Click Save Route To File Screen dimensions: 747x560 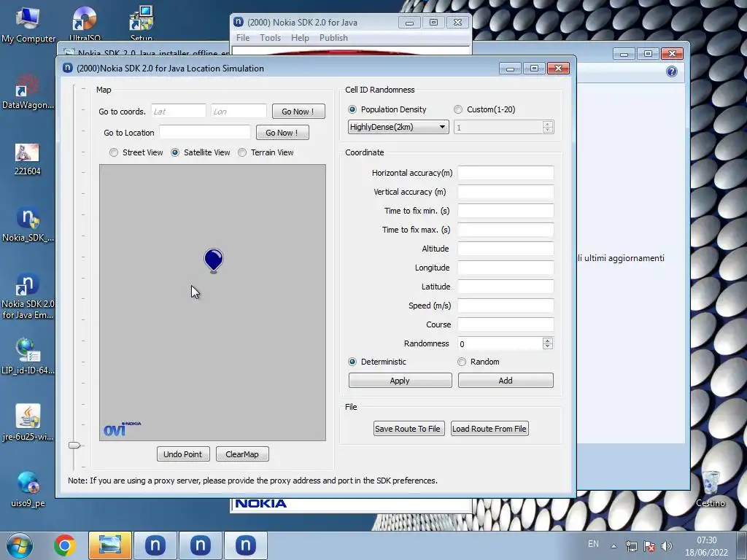coord(409,429)
